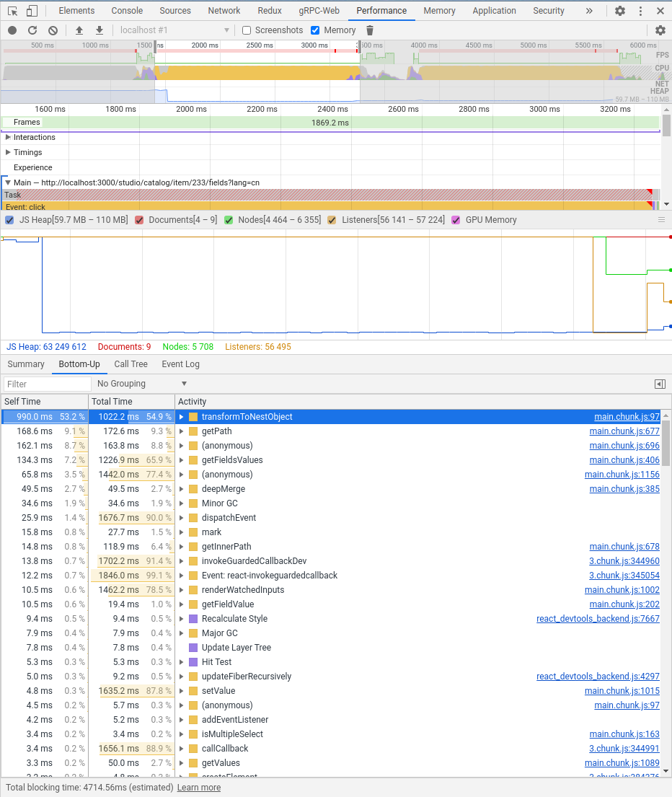672x797 pixels.
Task: Select the Task bar in Main track
Action: 327,195
